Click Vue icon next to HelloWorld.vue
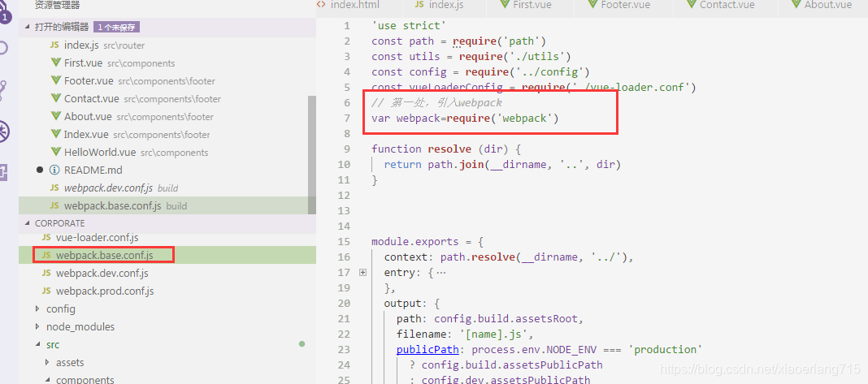This screenshot has height=384, width=868. [55, 152]
